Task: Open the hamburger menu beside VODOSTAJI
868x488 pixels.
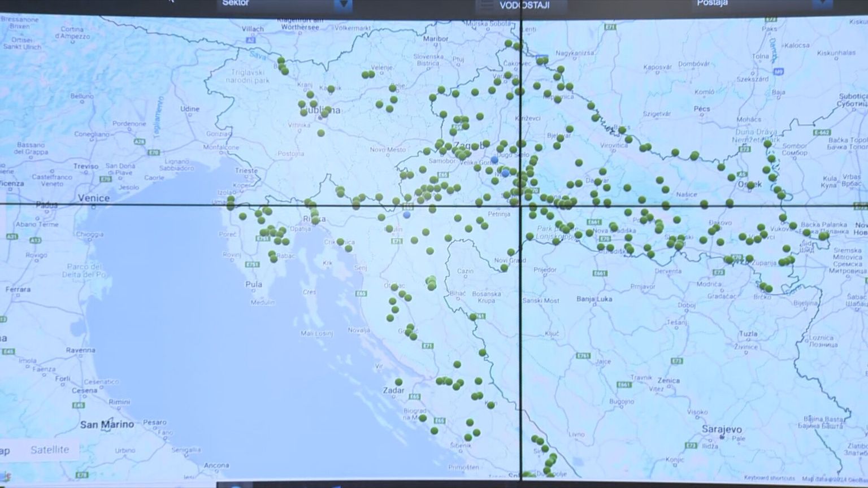Action: pyautogui.click(x=485, y=6)
